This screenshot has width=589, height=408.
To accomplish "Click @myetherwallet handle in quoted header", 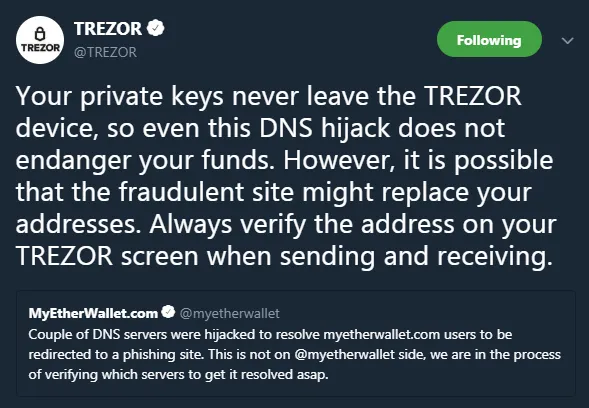I will (230, 313).
